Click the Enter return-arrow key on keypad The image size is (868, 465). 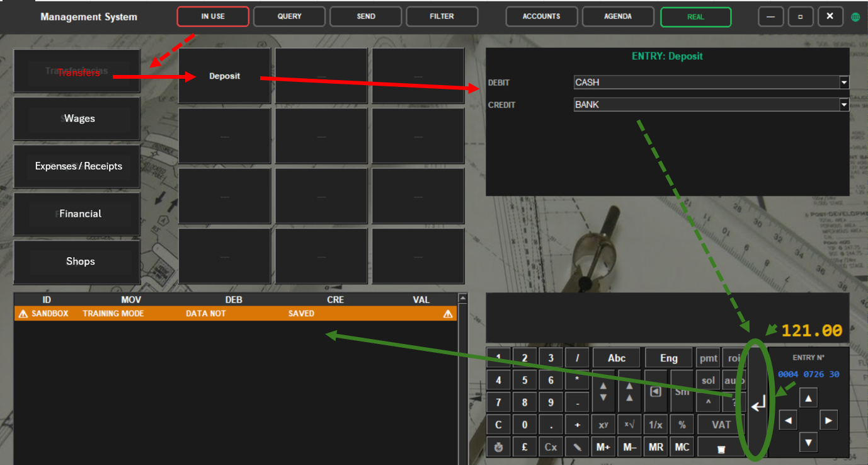[x=758, y=403]
